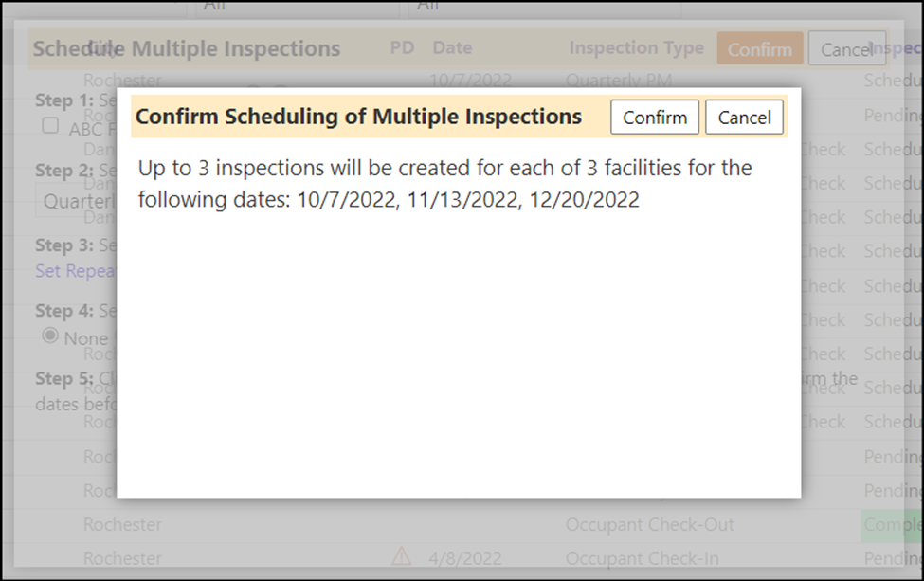Cancel the confirmation dialog
924x581 pixels.
(744, 118)
